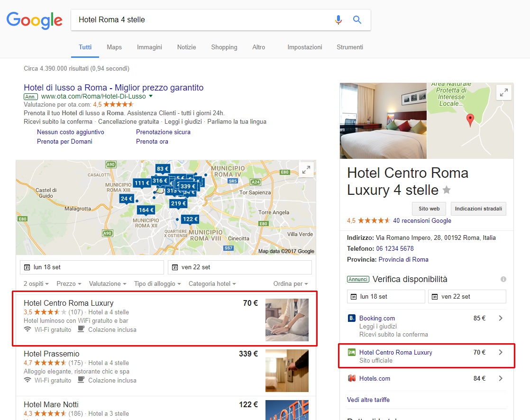The width and height of the screenshot is (530, 420).
Task: Click the red map pin in hotel panel
Action: [x=470, y=120]
